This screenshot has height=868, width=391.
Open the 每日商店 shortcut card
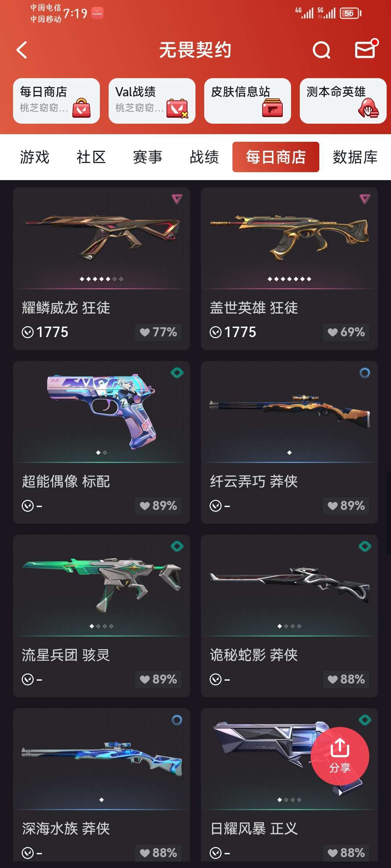[56, 101]
